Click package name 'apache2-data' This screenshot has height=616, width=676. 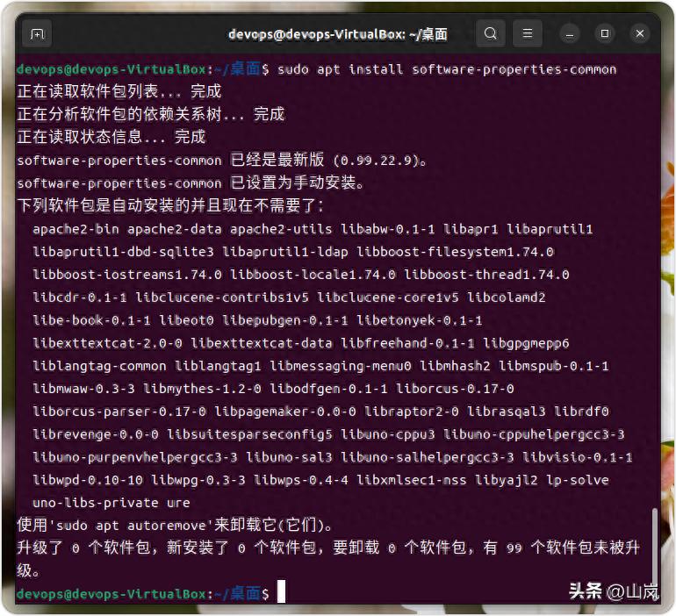click(x=174, y=229)
